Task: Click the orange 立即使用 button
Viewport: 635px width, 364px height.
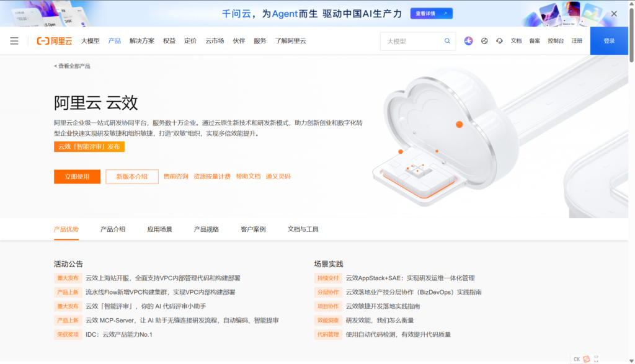Action: (x=77, y=177)
